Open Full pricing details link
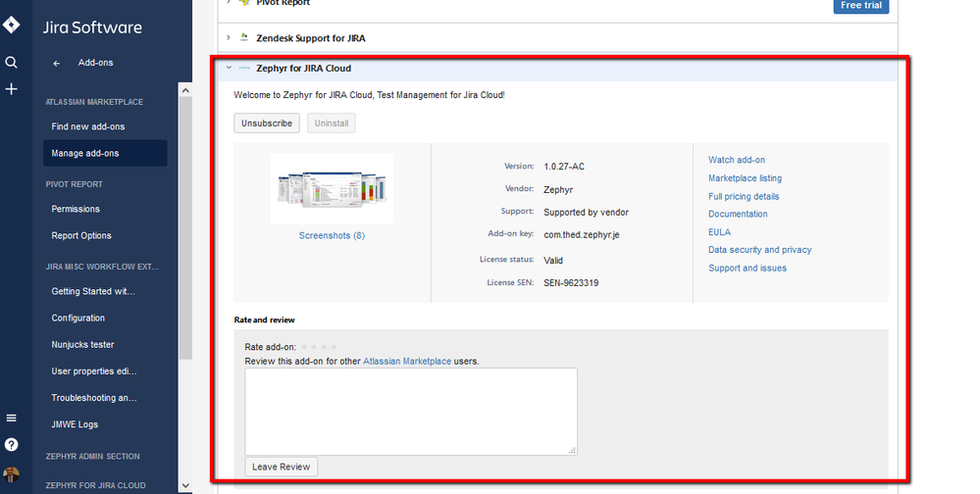This screenshot has width=980, height=494. 744,196
